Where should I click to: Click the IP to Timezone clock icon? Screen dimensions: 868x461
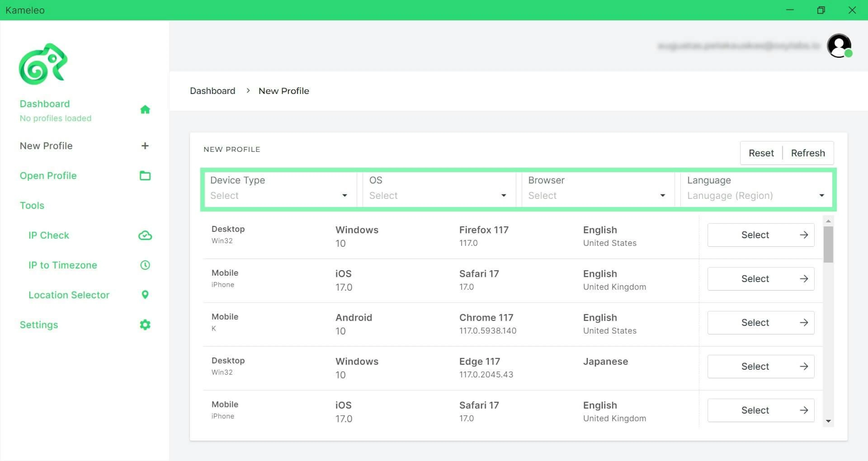145,265
